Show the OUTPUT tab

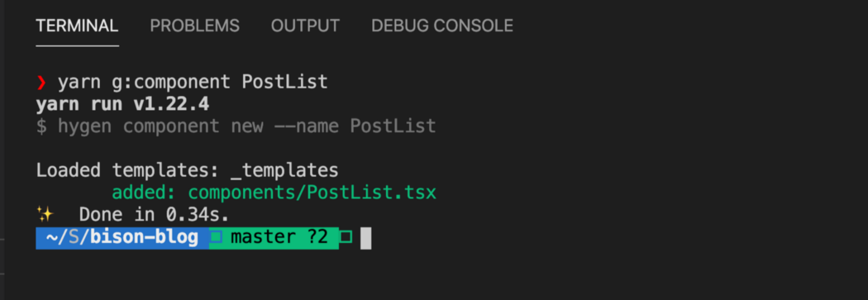(x=305, y=26)
